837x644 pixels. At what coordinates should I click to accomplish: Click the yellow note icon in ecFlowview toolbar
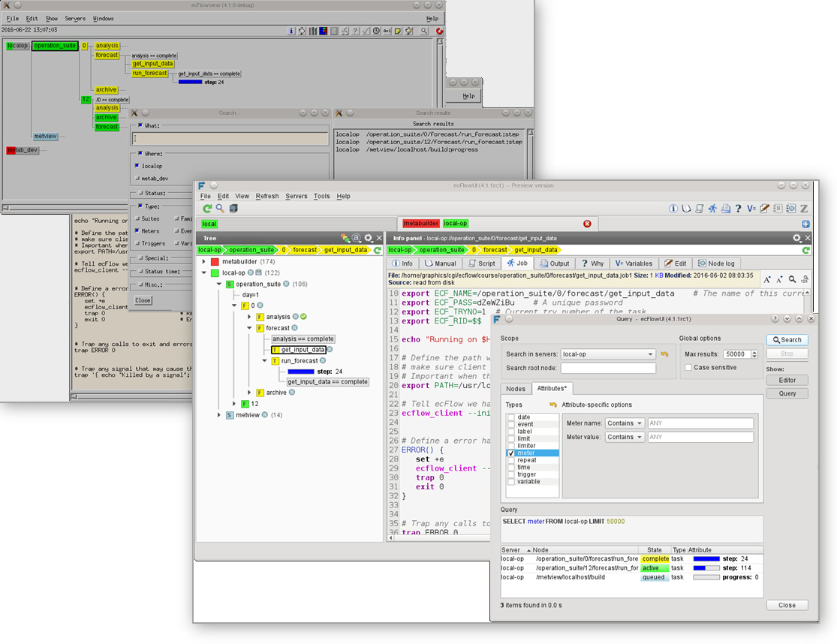398,31
